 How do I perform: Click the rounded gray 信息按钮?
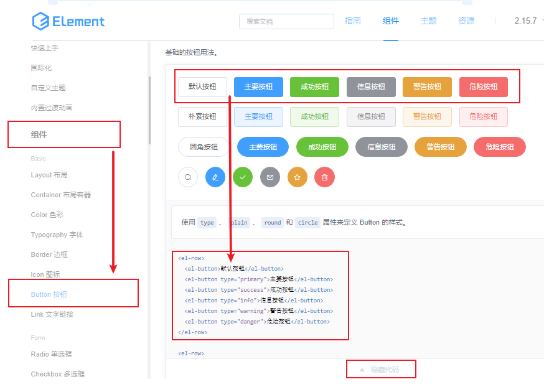coord(382,147)
